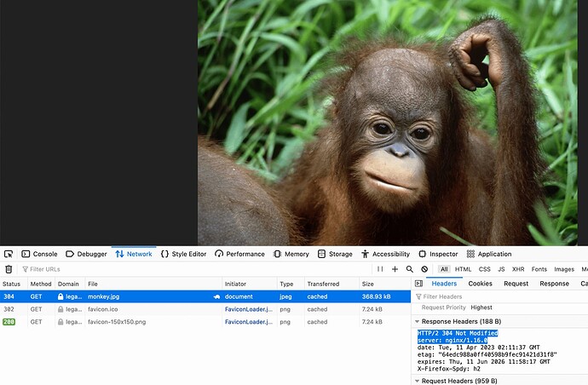Open the Console tab
This screenshot has width=588, height=385.
(40, 254)
